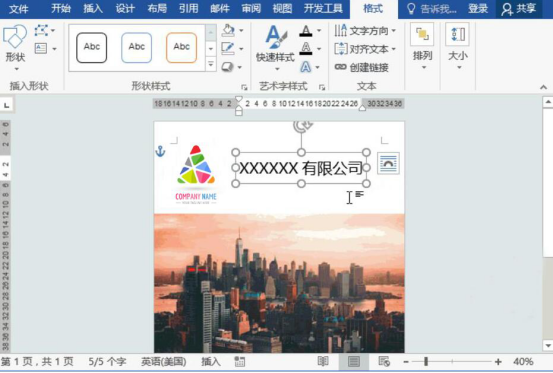Screen dimensions: 553x373
Task: Open the Shape Outline dropdown arrow
Action: (x=242, y=49)
